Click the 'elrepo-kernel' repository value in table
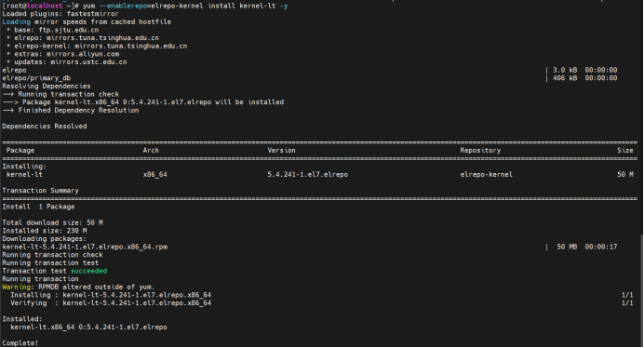 [487, 174]
